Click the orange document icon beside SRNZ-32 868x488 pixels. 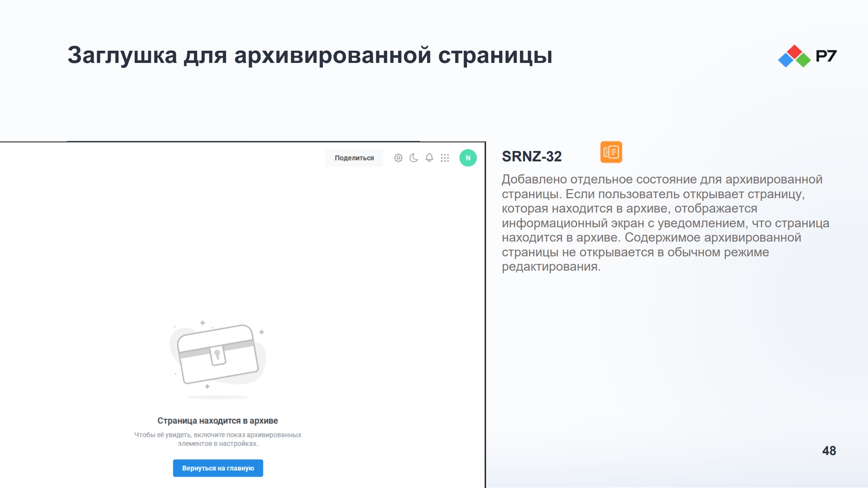[611, 152]
